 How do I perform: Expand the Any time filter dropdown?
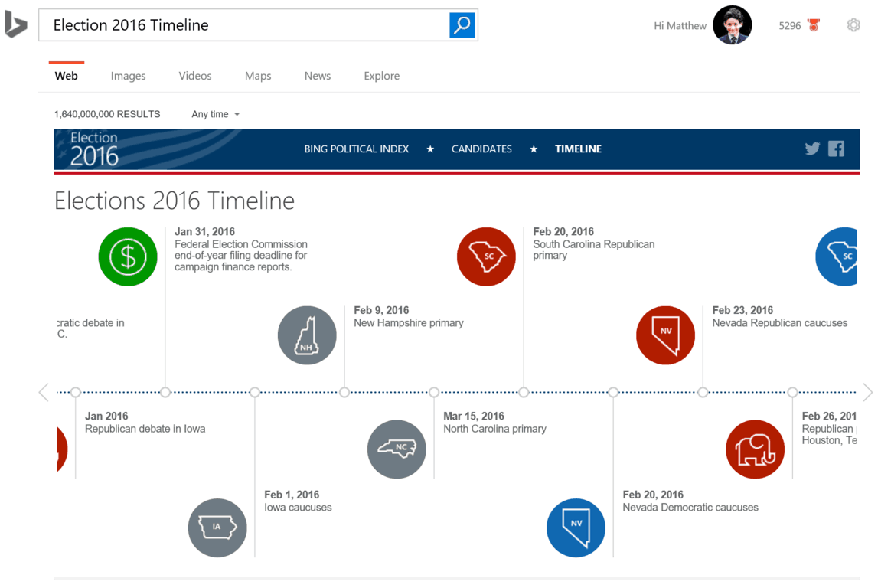pos(215,114)
